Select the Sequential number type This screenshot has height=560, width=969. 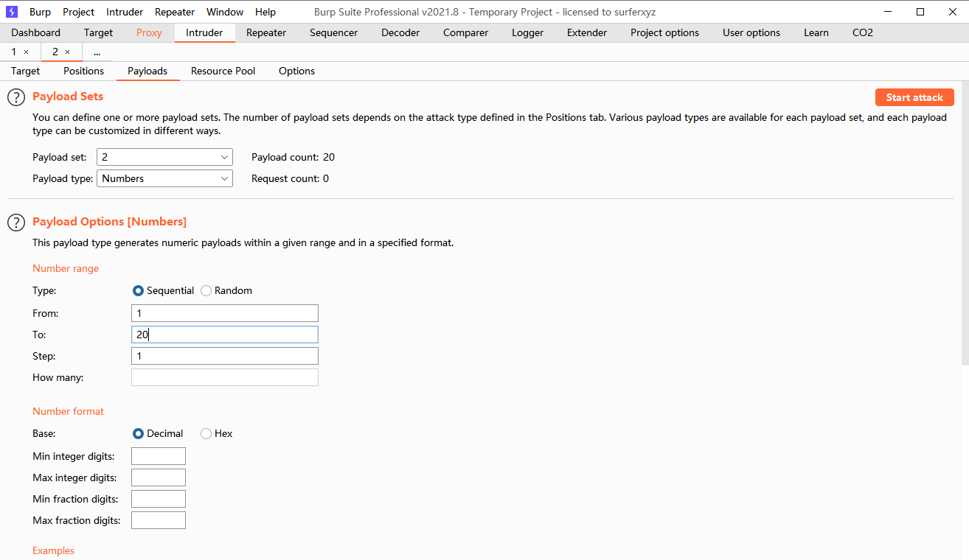pos(138,291)
